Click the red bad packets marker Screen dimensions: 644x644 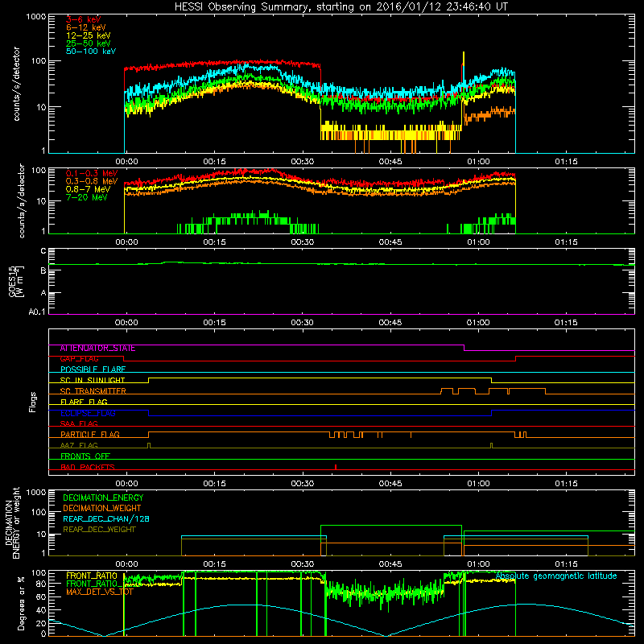click(x=336, y=467)
